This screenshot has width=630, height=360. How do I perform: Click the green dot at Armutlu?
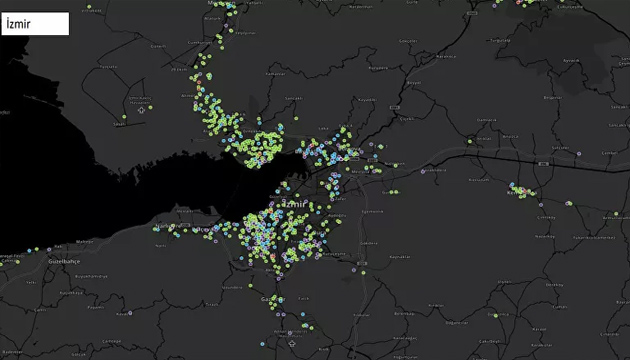(616, 213)
